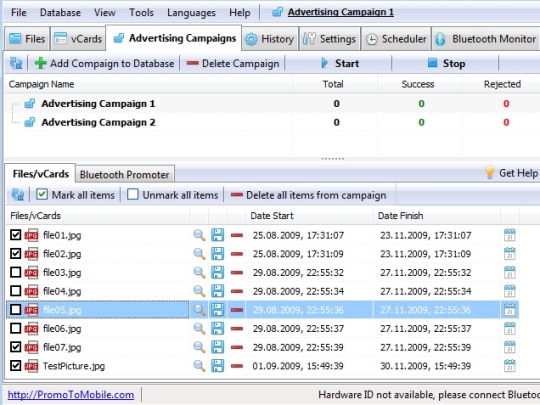540x405 pixels.
Task: Switch to the Scheduler tab
Action: click(x=396, y=39)
